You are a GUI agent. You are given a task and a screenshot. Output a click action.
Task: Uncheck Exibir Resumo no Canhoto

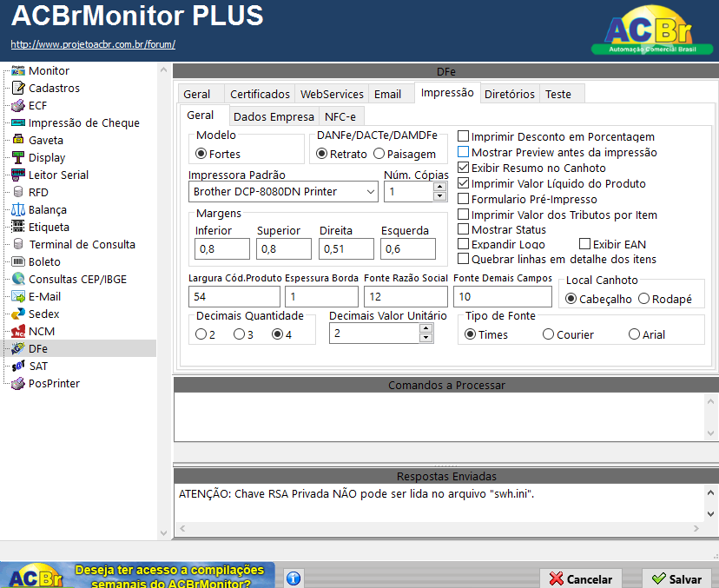click(x=463, y=168)
